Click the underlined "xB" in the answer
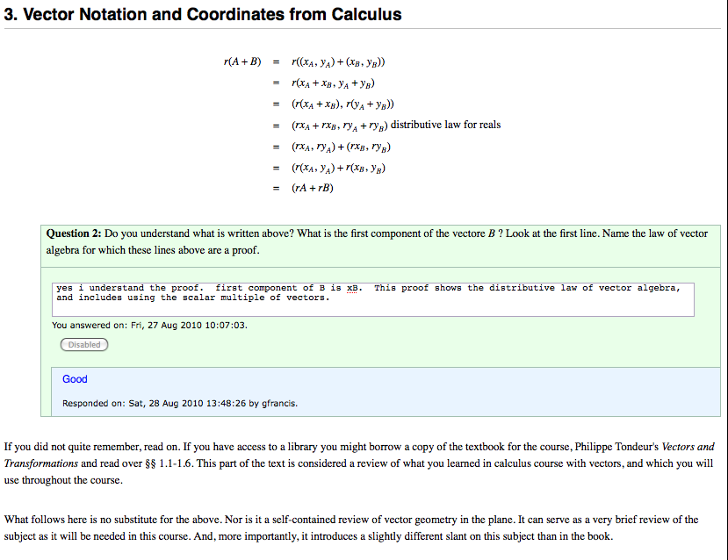 tap(353, 288)
